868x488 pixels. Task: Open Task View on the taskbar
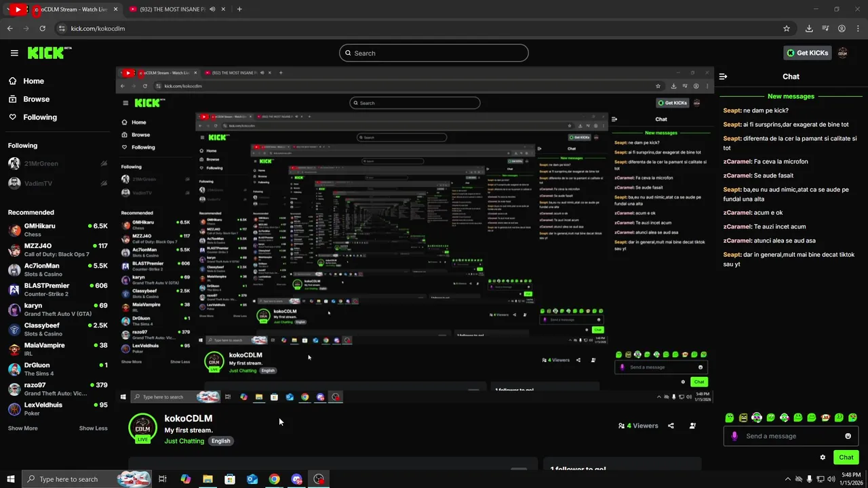[x=163, y=479]
